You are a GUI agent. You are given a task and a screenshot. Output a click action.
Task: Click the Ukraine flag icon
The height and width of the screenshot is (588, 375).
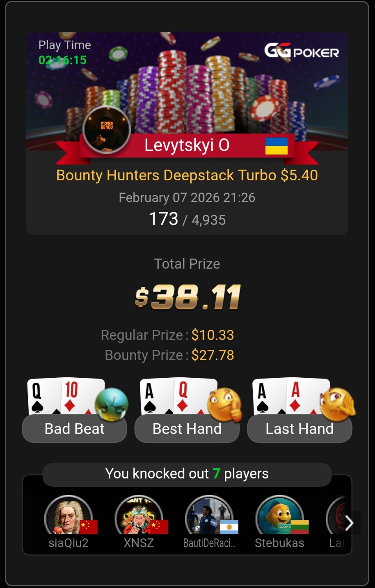[x=277, y=146]
